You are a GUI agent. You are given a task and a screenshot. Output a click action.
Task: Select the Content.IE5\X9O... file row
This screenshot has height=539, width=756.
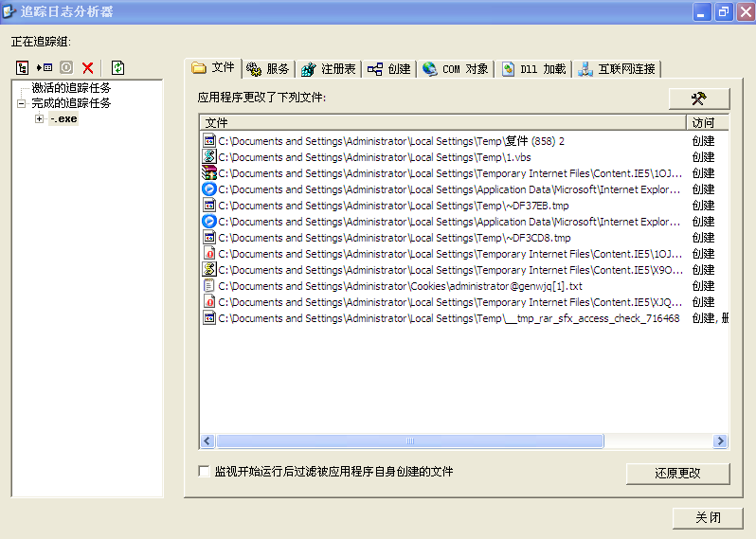tap(464, 270)
